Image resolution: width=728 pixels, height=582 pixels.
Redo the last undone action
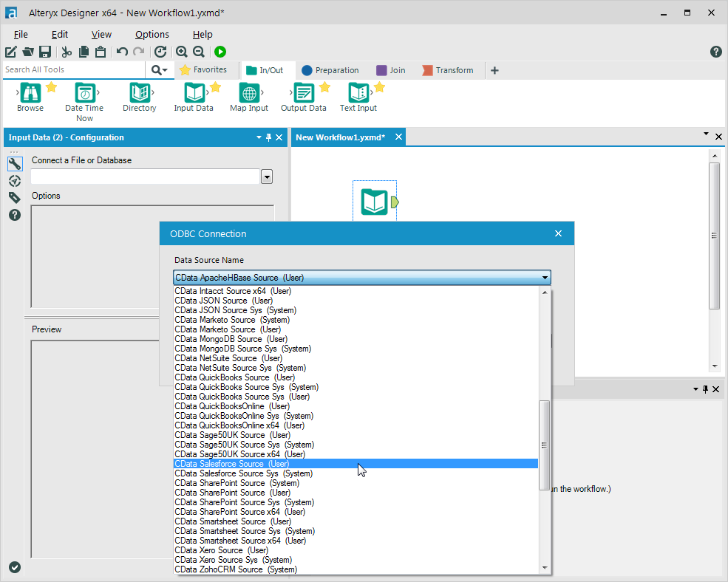(x=139, y=52)
